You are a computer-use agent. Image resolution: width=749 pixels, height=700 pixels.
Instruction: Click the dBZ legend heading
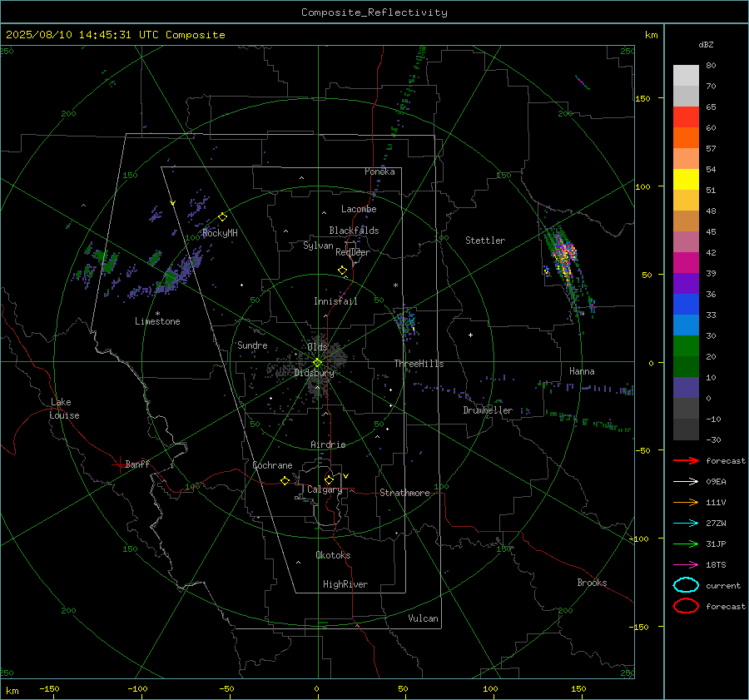(706, 45)
